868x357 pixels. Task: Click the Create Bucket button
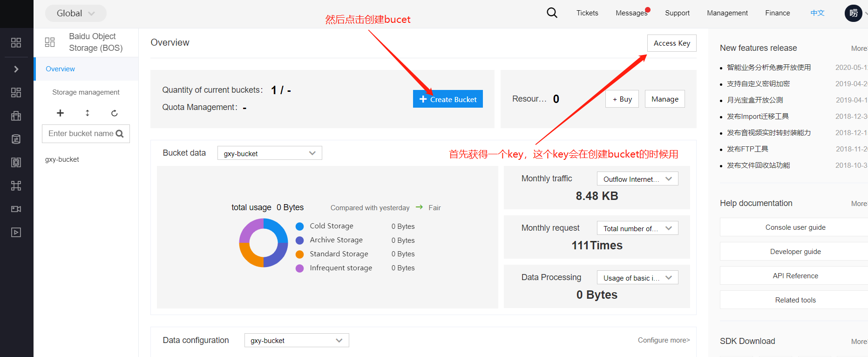tap(448, 99)
